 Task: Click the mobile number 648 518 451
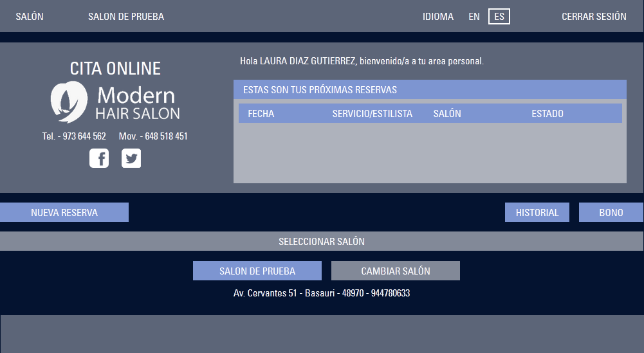[x=166, y=136]
